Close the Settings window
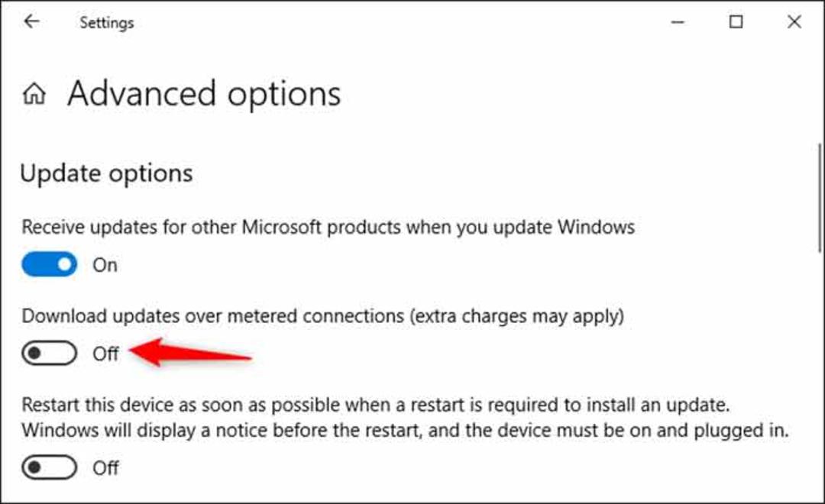 [x=794, y=21]
